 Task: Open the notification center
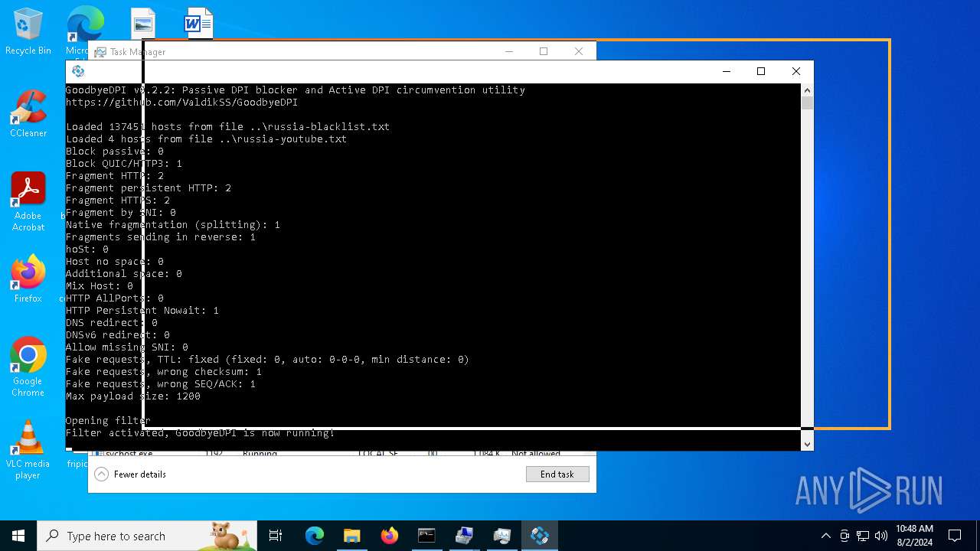[955, 536]
